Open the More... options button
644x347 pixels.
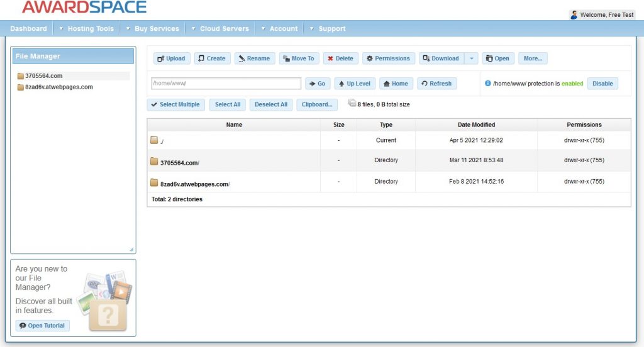pyautogui.click(x=533, y=58)
